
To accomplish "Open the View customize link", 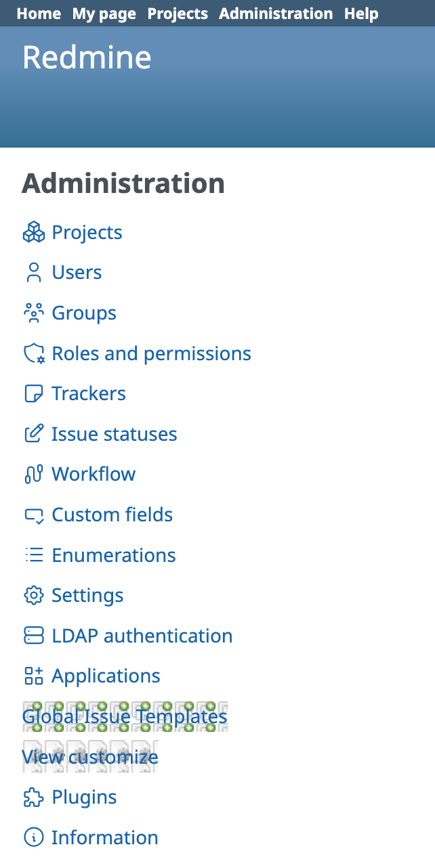I will pyautogui.click(x=90, y=757).
